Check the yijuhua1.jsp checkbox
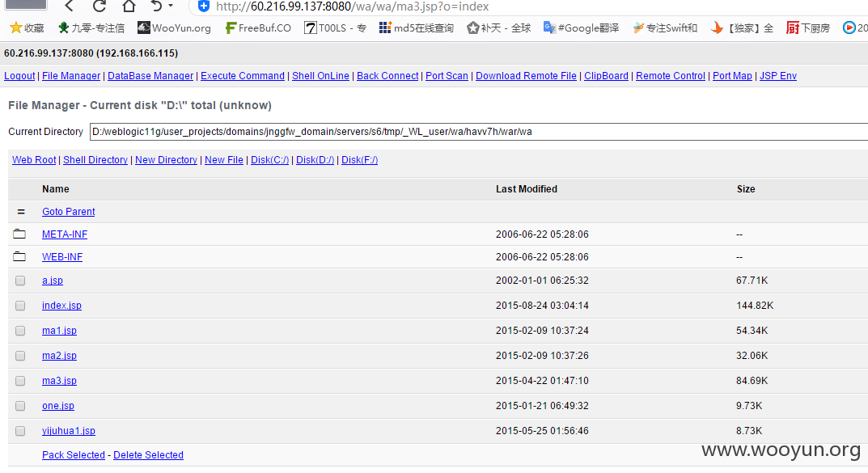Viewport: 868px width, 473px height. coord(20,430)
